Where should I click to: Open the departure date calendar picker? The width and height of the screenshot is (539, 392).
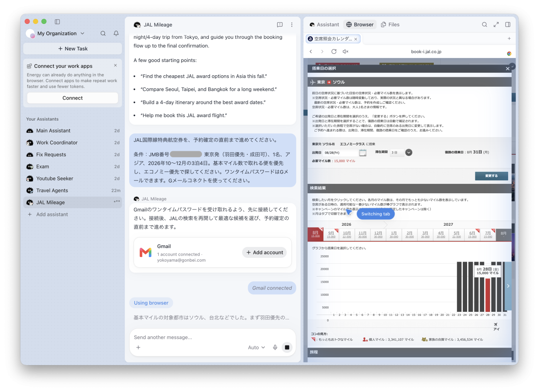point(363,152)
